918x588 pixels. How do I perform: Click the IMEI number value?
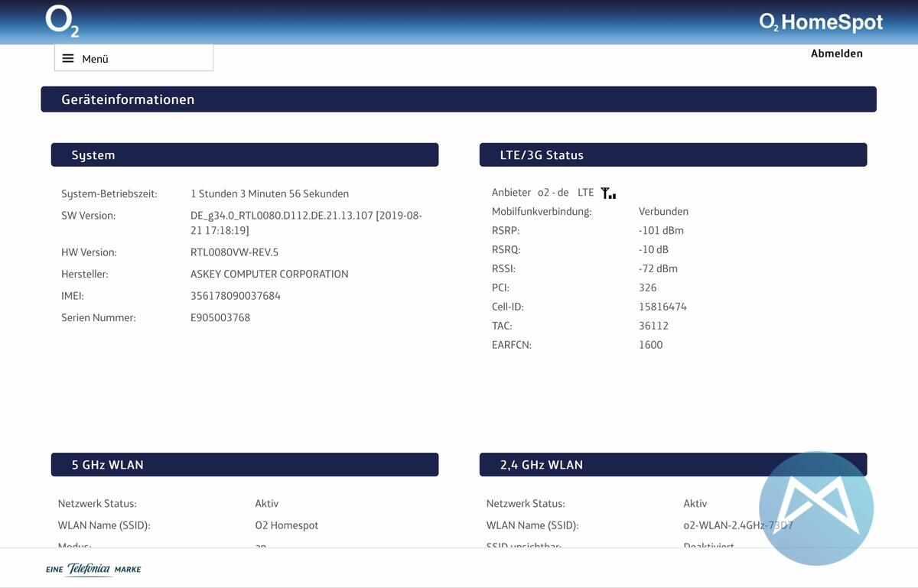pos(235,296)
